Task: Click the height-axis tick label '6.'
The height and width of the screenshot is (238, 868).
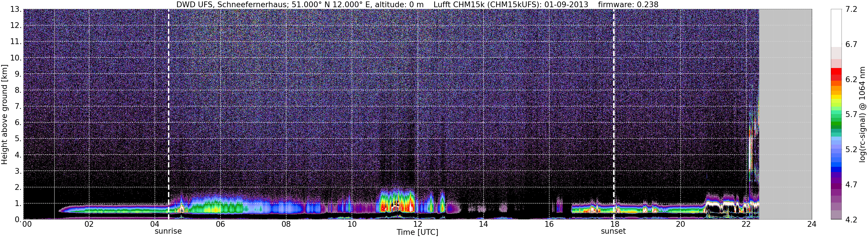Action: [18, 123]
